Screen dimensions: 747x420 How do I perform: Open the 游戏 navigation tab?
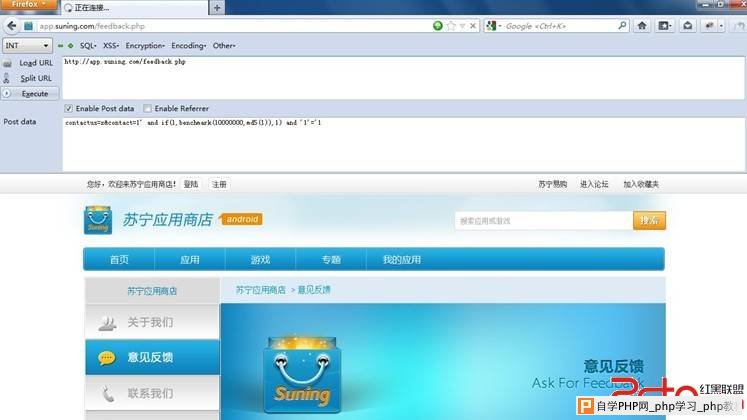260,260
